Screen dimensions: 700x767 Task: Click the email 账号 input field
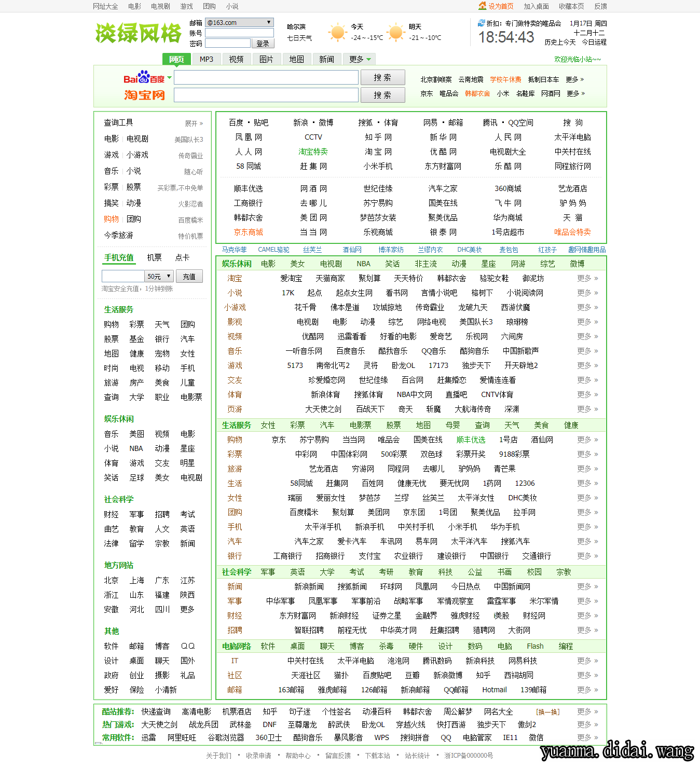click(x=239, y=33)
